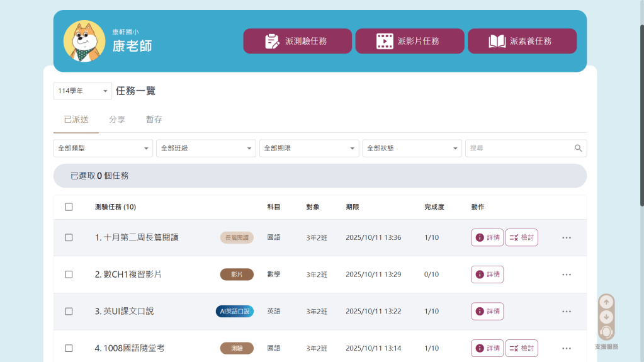644x362 pixels.
Task: Open more options for 1008國語隨堂考
Action: tap(567, 348)
